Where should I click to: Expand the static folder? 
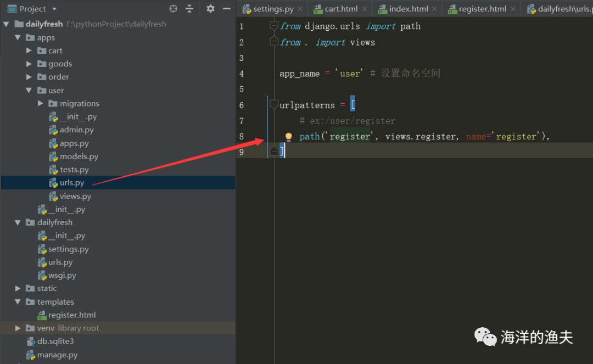coord(18,288)
